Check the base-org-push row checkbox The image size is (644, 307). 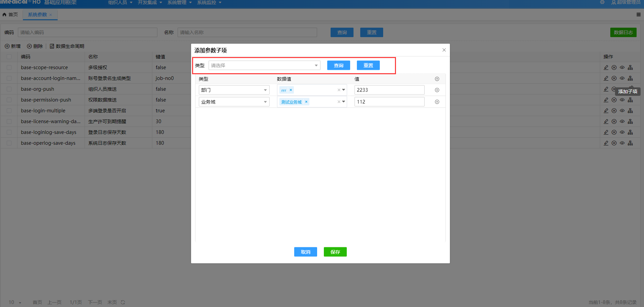(9, 89)
